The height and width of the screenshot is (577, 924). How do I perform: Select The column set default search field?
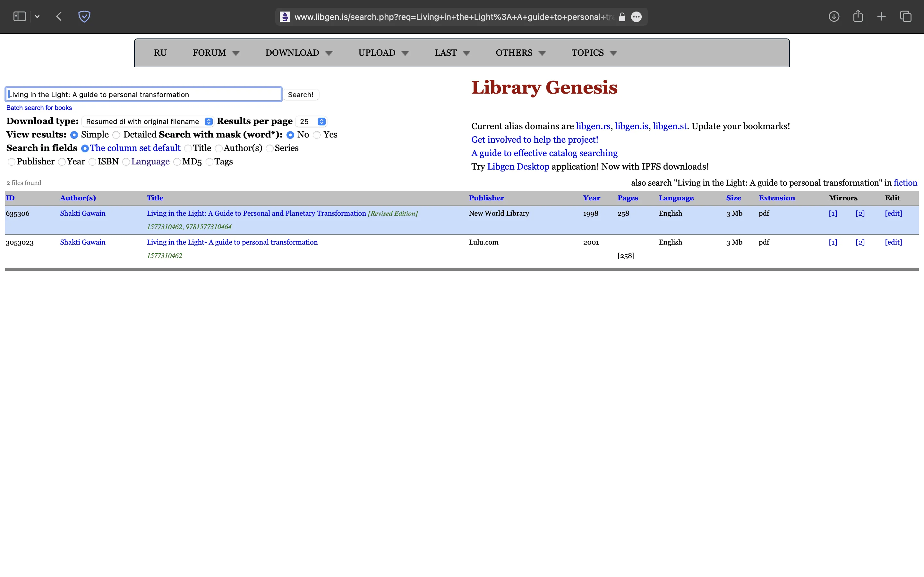tap(84, 147)
